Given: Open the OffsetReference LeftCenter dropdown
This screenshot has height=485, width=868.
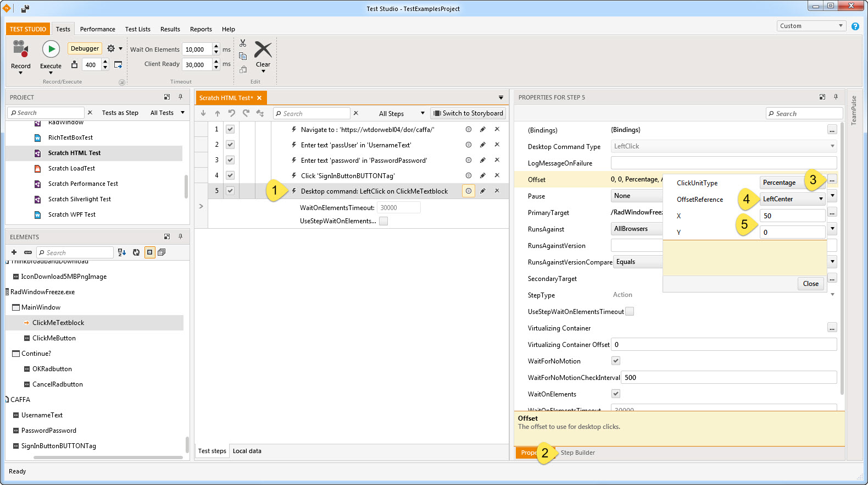Looking at the screenshot, I should [x=793, y=199].
